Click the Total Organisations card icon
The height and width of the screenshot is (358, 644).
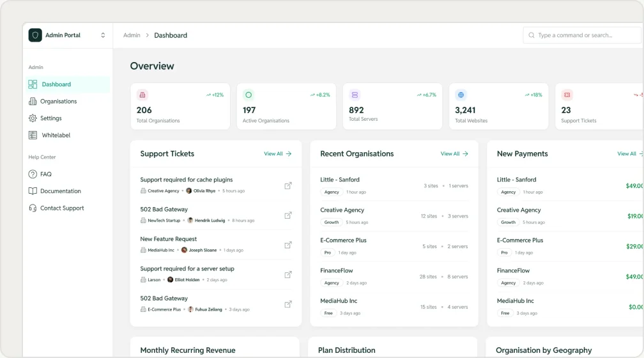pyautogui.click(x=142, y=95)
